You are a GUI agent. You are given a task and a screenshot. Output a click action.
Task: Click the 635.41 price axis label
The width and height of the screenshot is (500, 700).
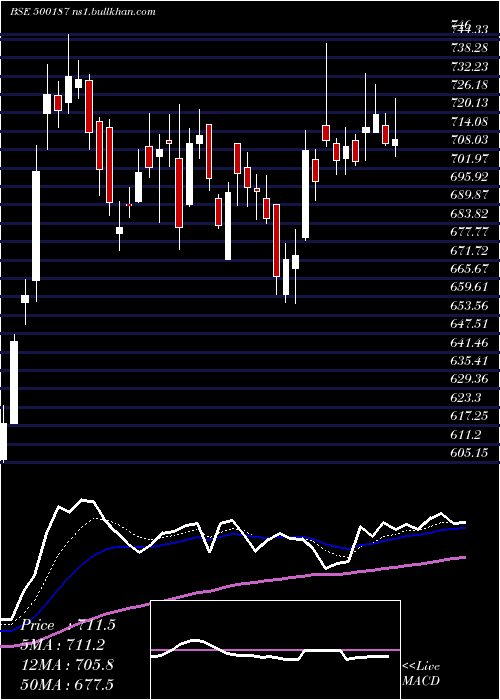click(470, 361)
